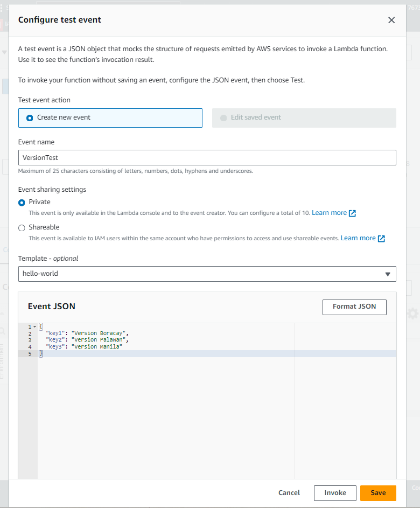
Task: Select Shareable event sharing setting
Action: 22,228
